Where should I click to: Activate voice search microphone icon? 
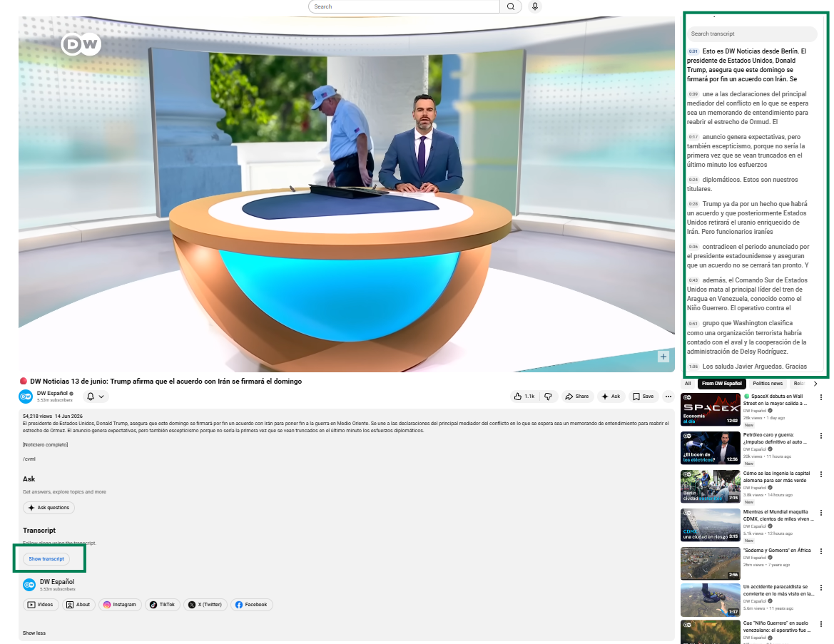(x=535, y=6)
